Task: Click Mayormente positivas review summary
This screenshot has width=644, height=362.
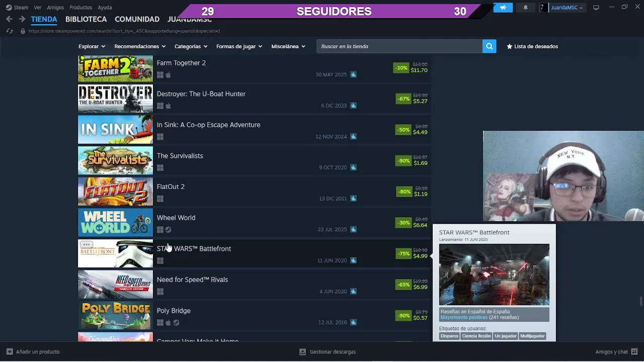Action: [464, 317]
